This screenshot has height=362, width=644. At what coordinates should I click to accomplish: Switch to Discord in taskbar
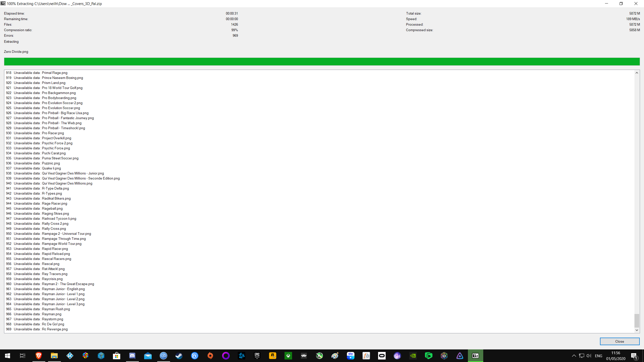point(132,356)
